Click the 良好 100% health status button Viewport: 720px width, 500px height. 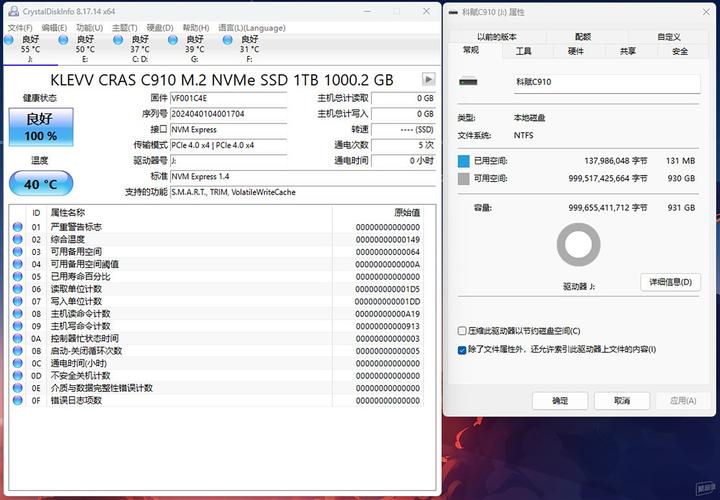click(41, 127)
